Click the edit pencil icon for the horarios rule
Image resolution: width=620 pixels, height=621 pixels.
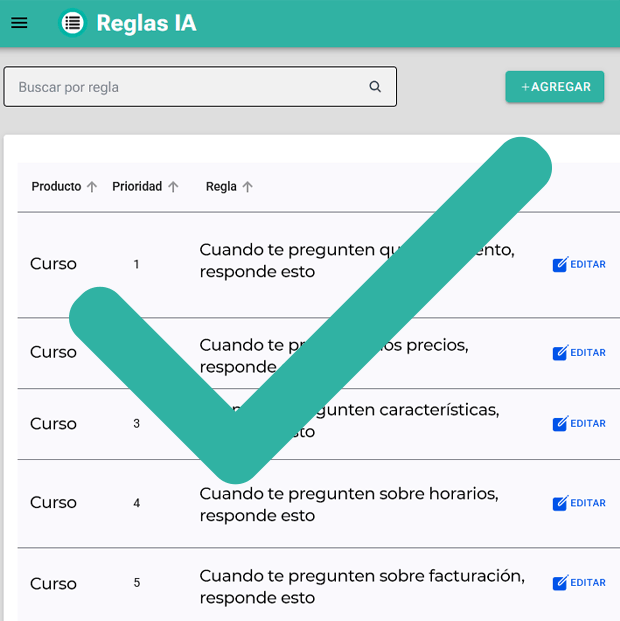(560, 503)
